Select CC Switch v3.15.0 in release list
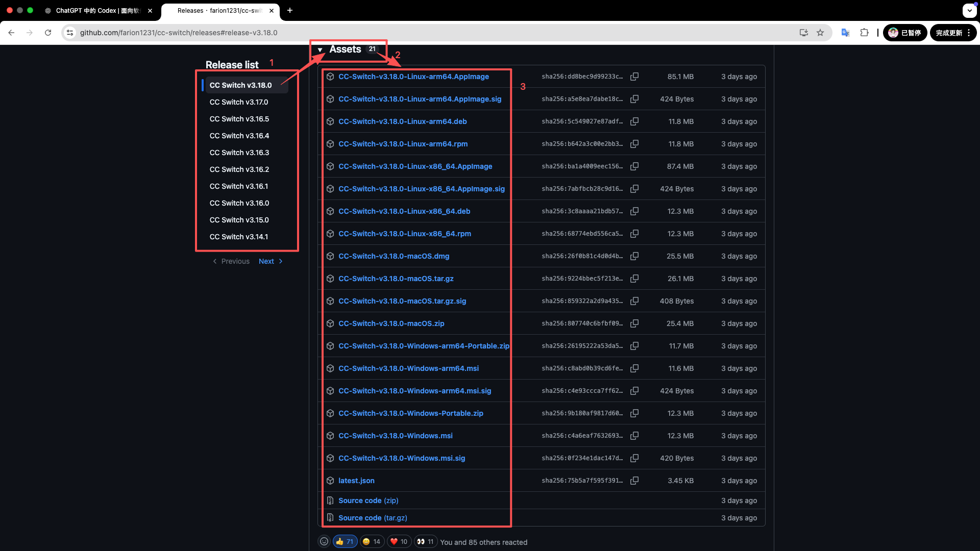 pos(239,220)
